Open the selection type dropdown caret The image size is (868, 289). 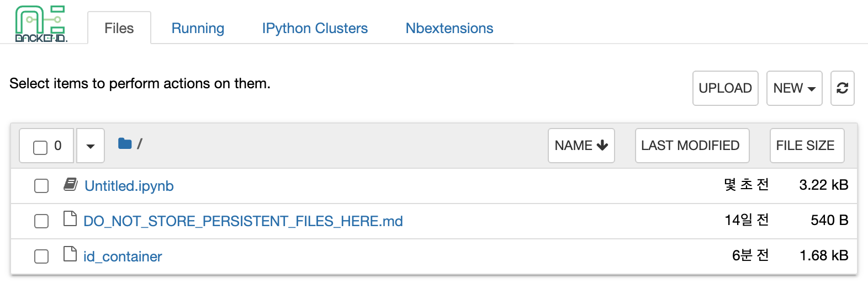(x=91, y=146)
